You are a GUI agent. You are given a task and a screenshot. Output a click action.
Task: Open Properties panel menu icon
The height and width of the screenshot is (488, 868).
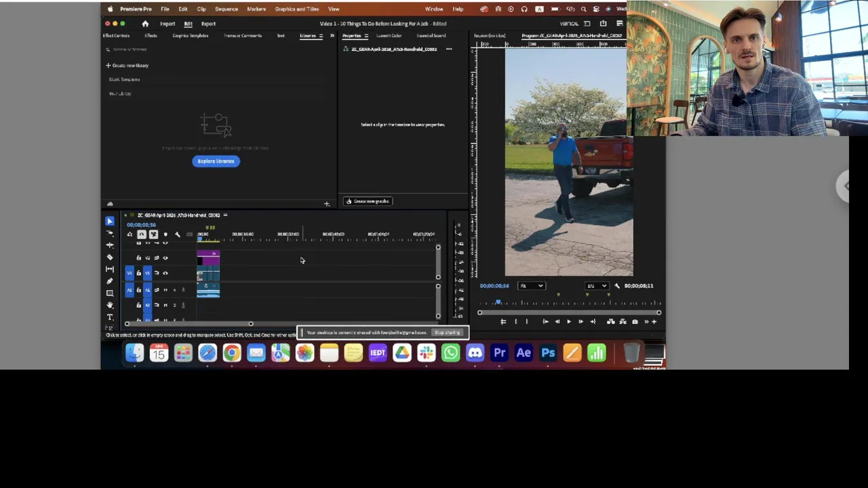pyautogui.click(x=366, y=36)
